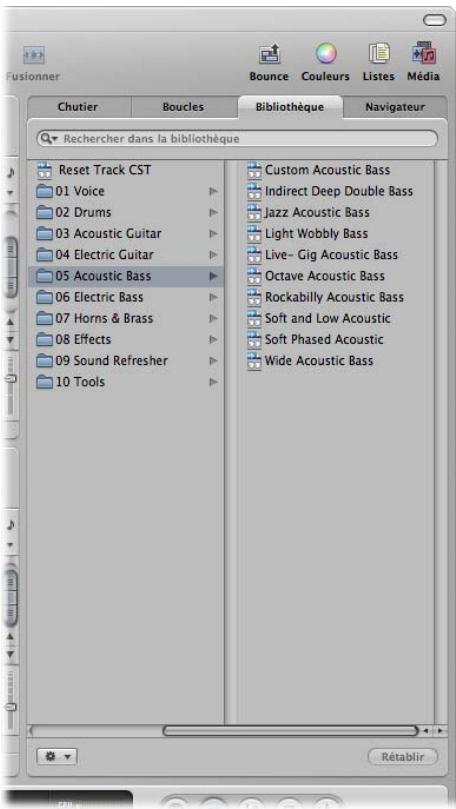The image size is (456, 809).
Task: Open the Listes panel icon
Action: pyautogui.click(x=379, y=54)
